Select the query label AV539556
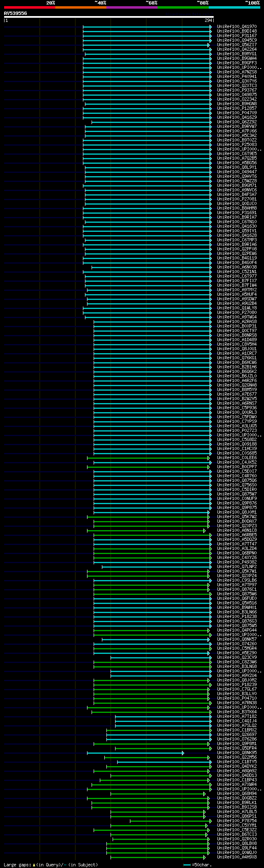The image size is (264, 868). tap(16, 13)
